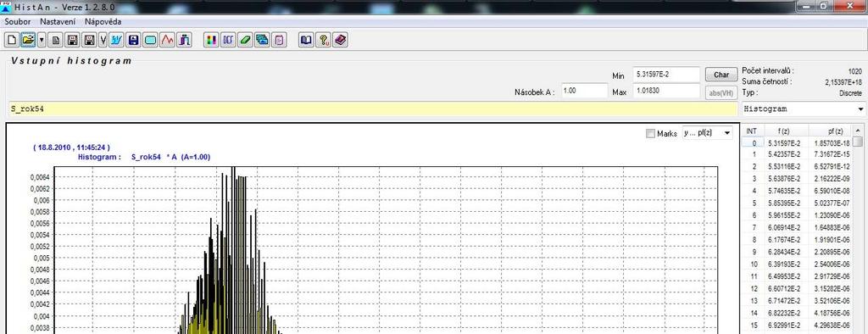Expand the arrow beside the Open icon
The height and width of the screenshot is (334, 868).
tap(41, 40)
